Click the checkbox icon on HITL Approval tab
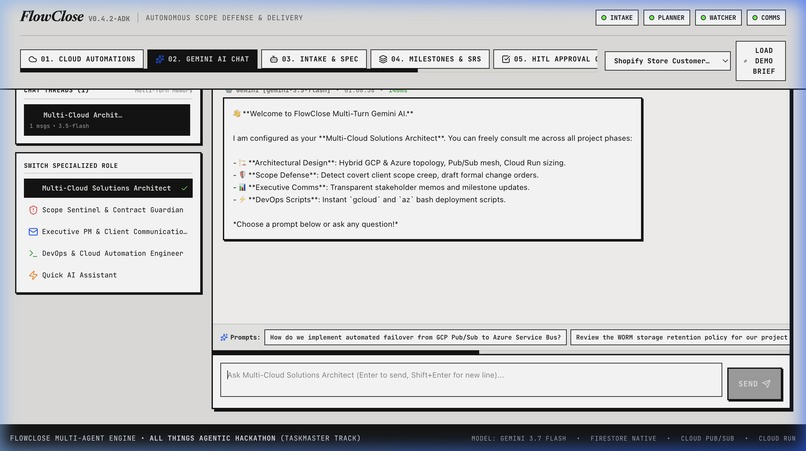 [506, 59]
